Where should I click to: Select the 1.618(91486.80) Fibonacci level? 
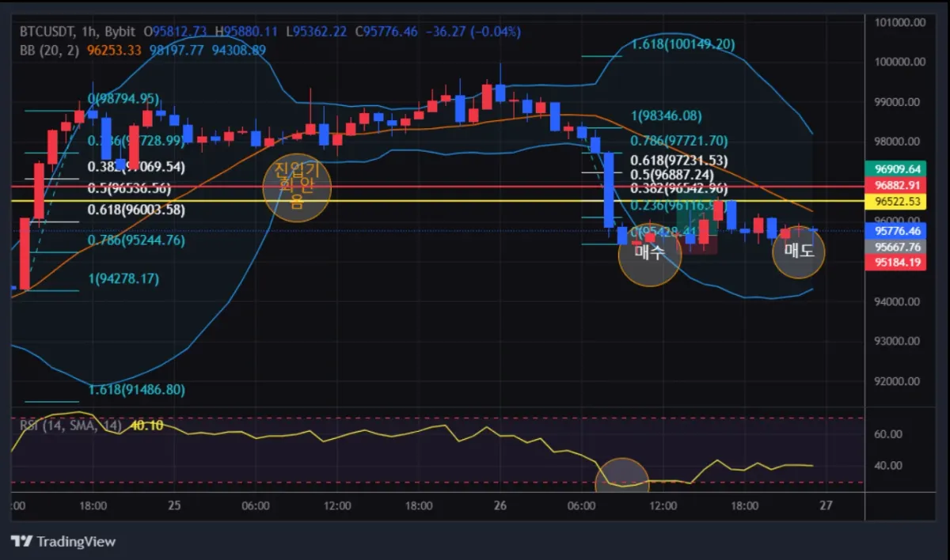tap(137, 390)
